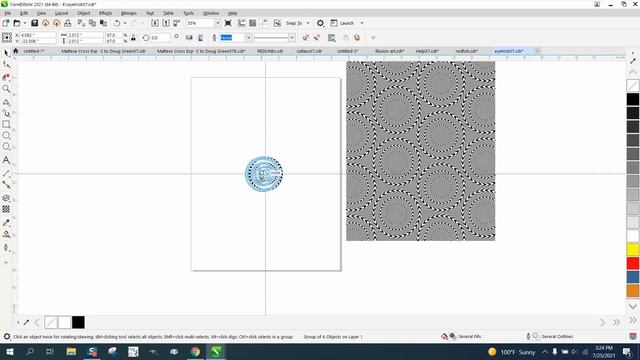Select the Ellipse tool
This screenshot has height=360, width=640.
(x=6, y=135)
